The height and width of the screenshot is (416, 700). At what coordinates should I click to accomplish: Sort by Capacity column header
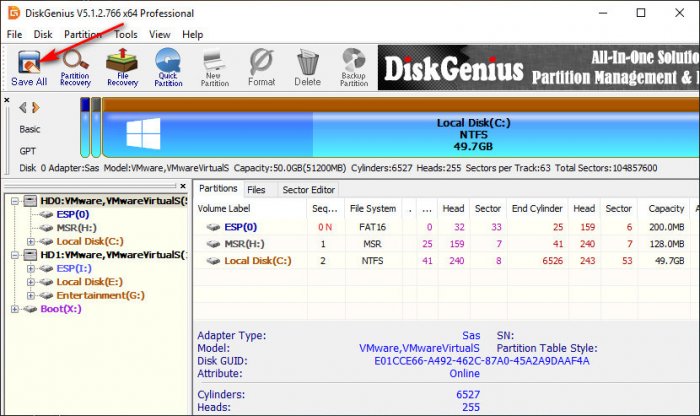click(666, 208)
